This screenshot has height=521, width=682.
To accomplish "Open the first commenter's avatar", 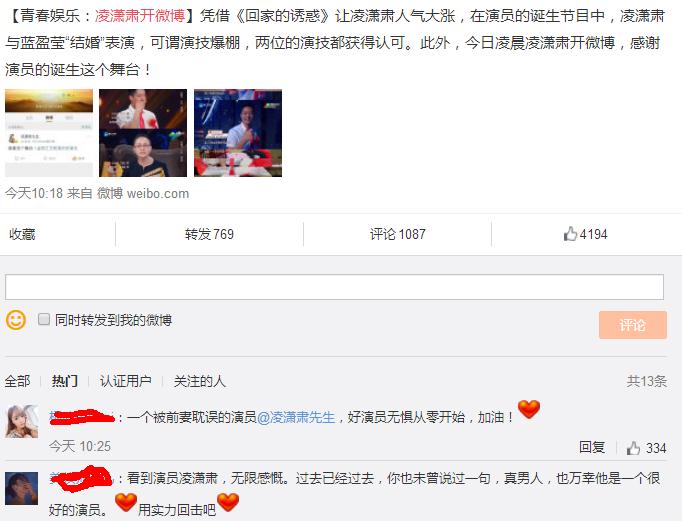I will pyautogui.click(x=22, y=421).
